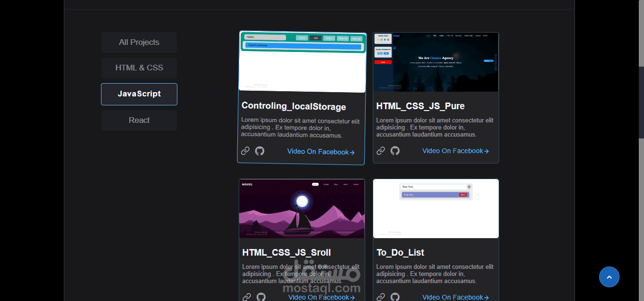The width and height of the screenshot is (644, 301).
Task: Click the link icon on HTML_CSS_JS_Pure card
Action: pos(381,151)
